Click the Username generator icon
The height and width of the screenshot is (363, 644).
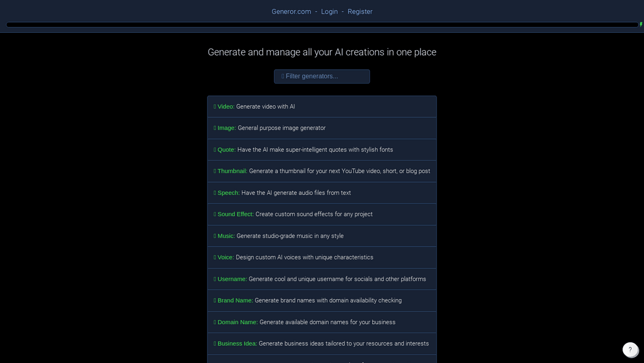pyautogui.click(x=215, y=279)
